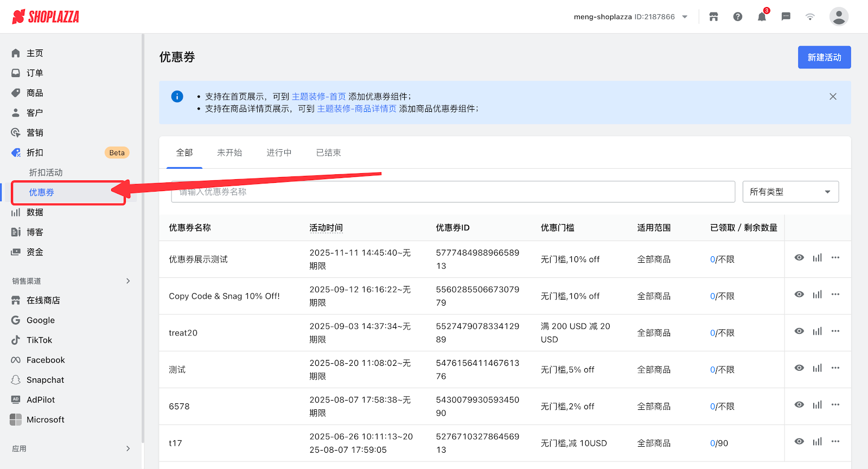Open the 所有类型 type filter dropdown
This screenshot has height=469, width=868.
tap(790, 192)
